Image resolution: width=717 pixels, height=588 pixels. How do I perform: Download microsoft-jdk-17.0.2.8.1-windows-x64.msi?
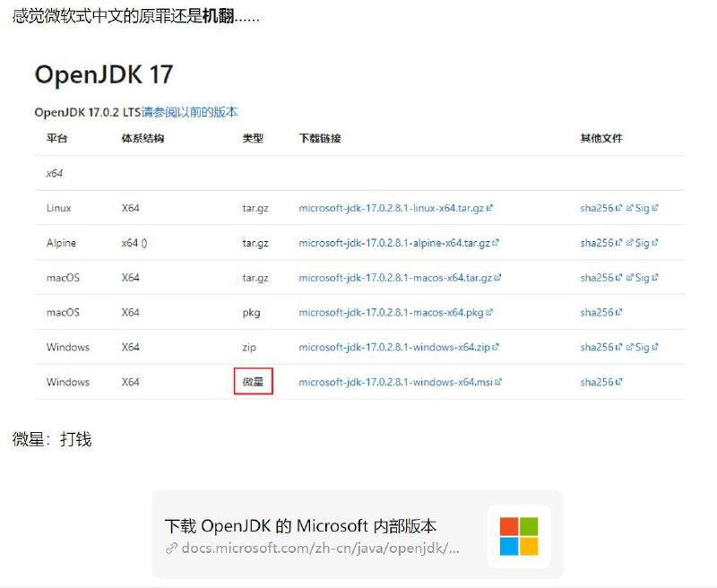396,382
